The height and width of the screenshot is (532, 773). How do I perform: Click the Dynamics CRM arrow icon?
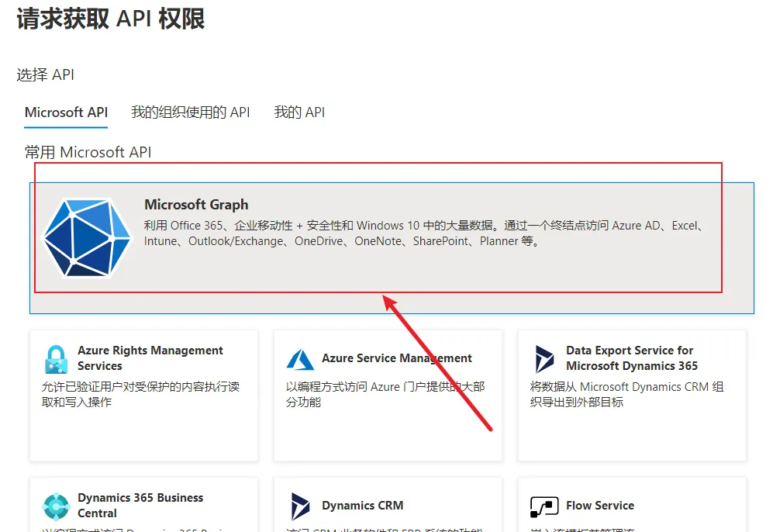click(300, 506)
